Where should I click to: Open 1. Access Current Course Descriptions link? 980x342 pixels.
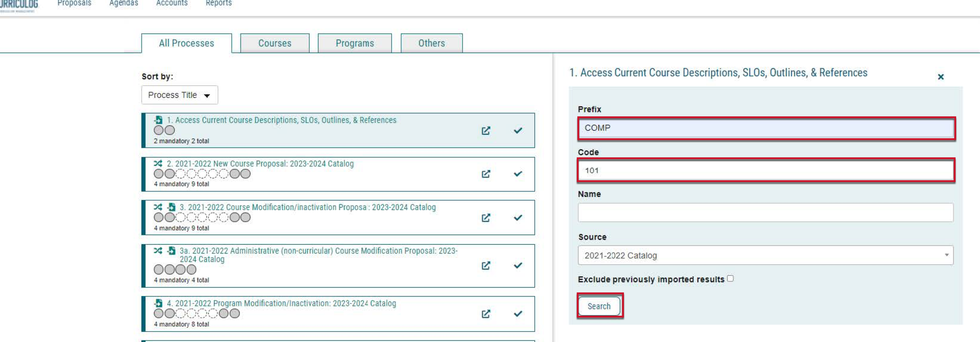point(282,120)
